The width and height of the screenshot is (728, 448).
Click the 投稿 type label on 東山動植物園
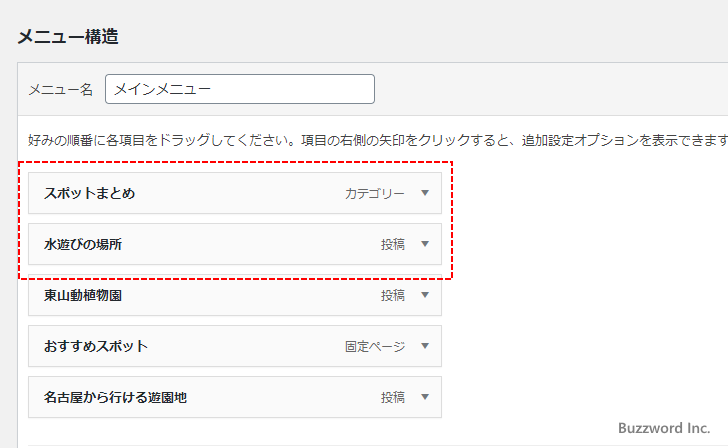click(392, 295)
